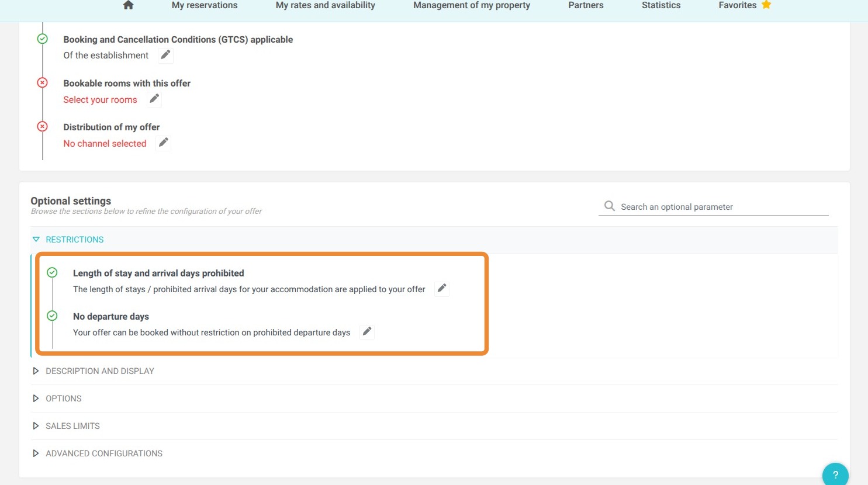
Task: Click green check next to GTCS conditions
Action: tap(43, 39)
